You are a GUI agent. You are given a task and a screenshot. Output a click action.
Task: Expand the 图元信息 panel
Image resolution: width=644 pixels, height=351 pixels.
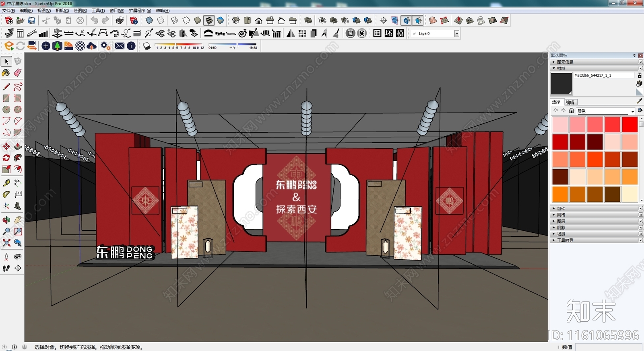tap(597, 62)
